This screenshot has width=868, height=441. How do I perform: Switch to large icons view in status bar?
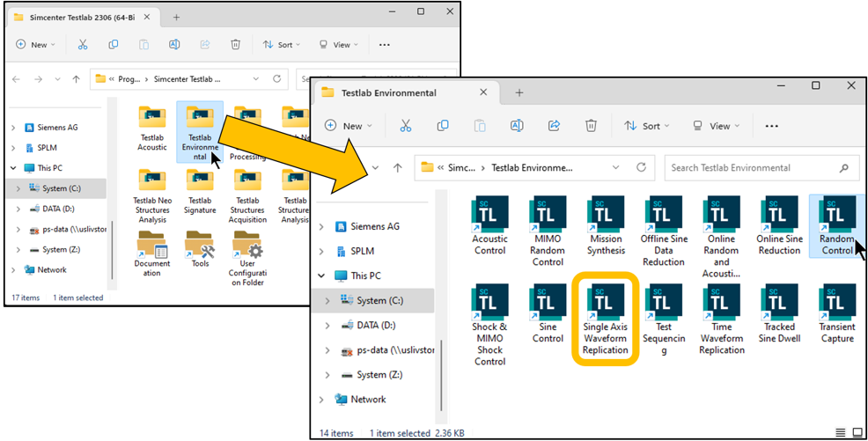pos(857,432)
